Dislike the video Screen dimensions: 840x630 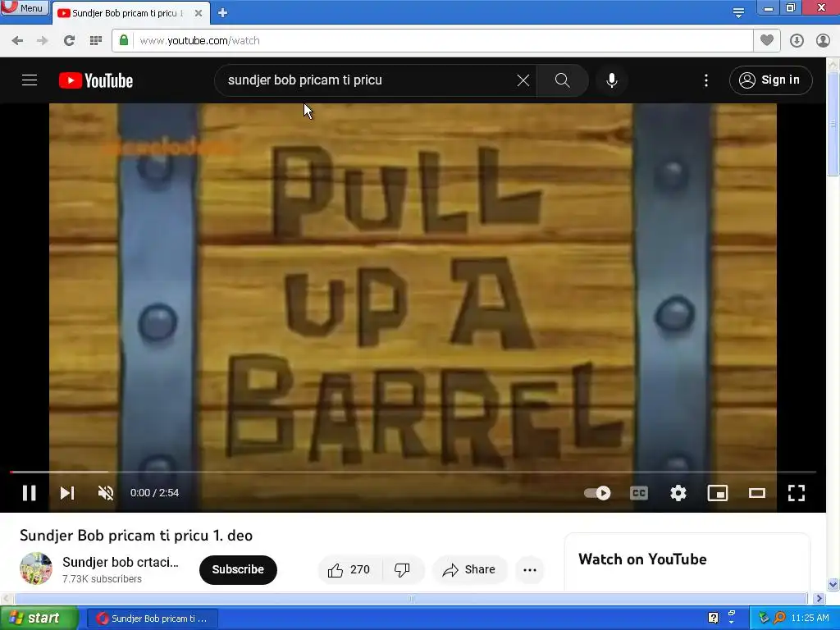tap(402, 569)
